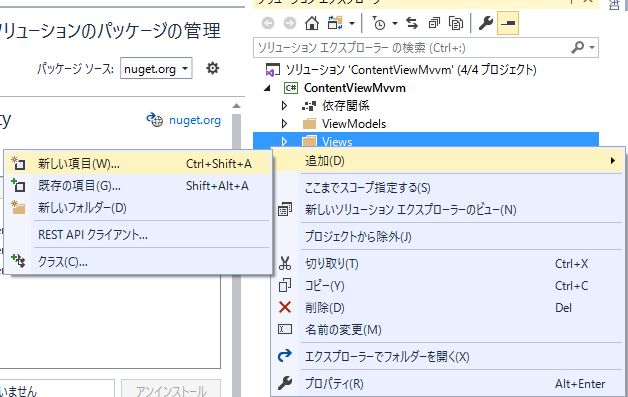Toggle the Preview Selected Items button
The image size is (628, 397).
(x=508, y=23)
